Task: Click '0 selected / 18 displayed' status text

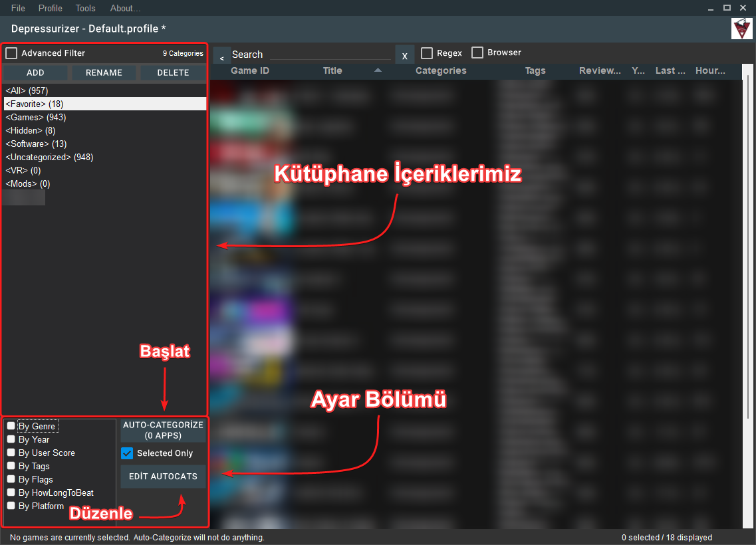Action: point(666,537)
